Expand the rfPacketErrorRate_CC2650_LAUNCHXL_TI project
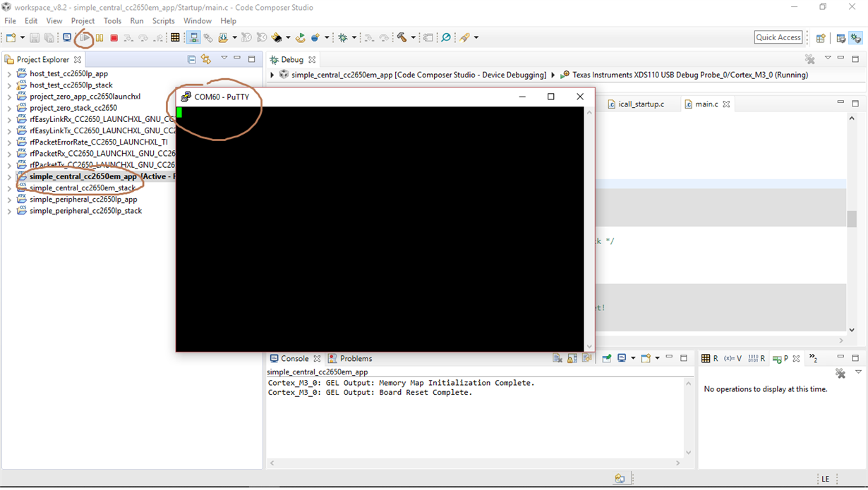Viewport: 868px width, 490px height. click(9, 142)
